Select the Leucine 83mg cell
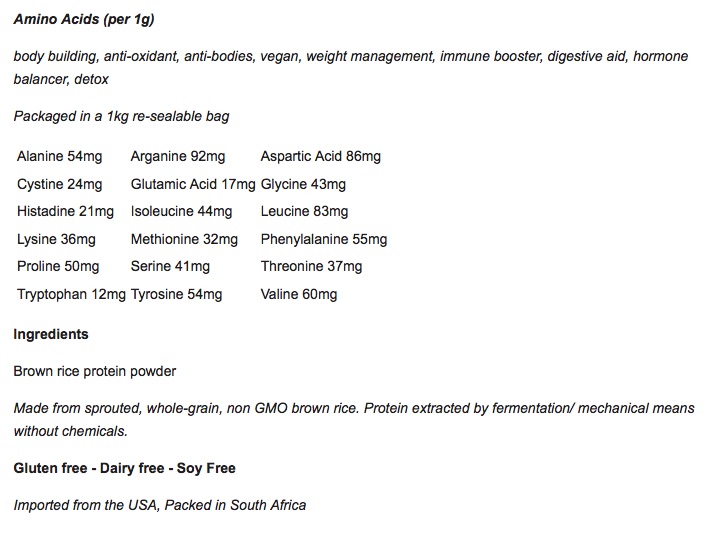Image resolution: width=716 pixels, height=538 pixels. click(x=304, y=211)
